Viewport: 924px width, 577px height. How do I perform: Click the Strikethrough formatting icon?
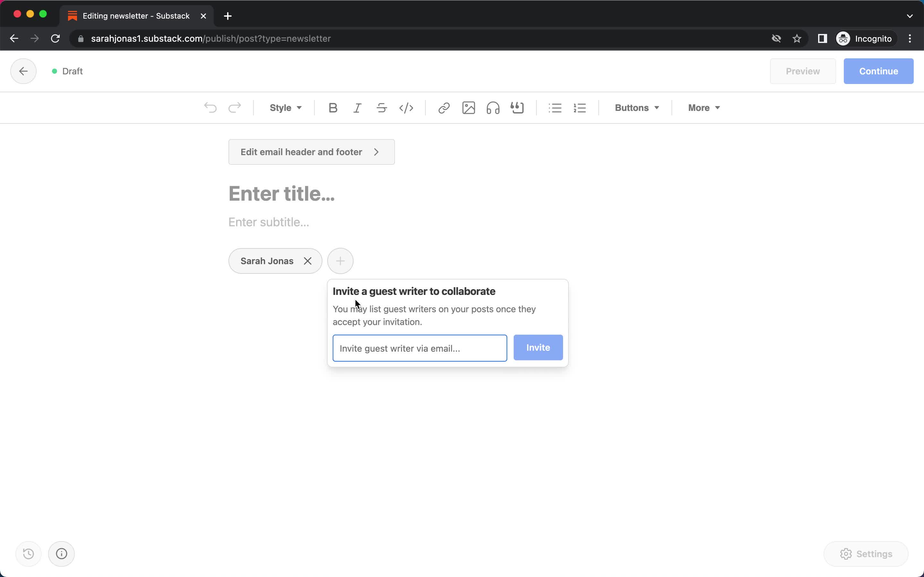382,108
